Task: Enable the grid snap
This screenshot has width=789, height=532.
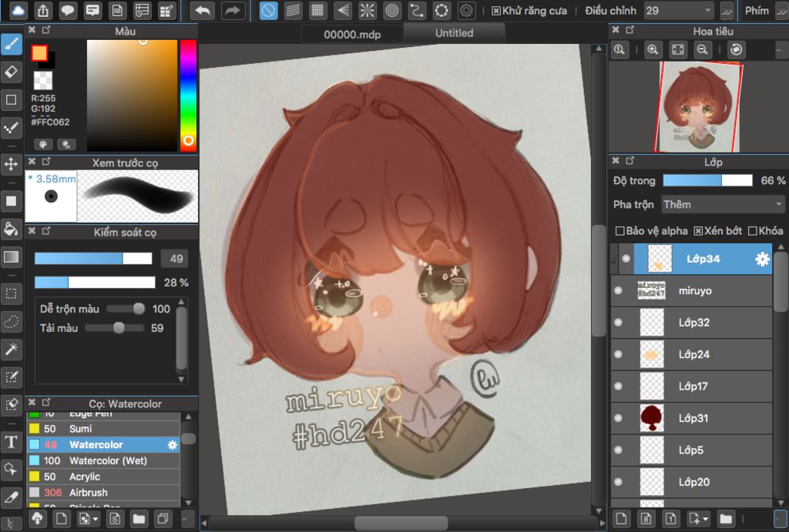Action: [317, 10]
